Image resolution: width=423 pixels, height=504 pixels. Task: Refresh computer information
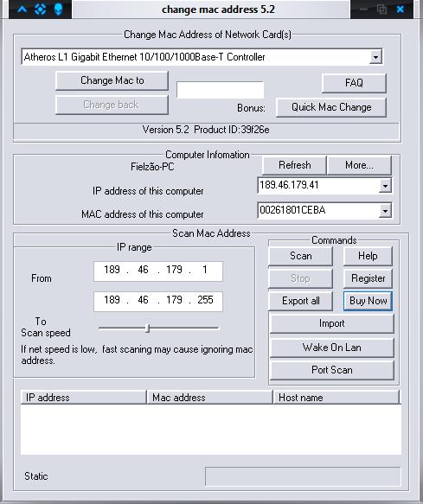click(295, 165)
